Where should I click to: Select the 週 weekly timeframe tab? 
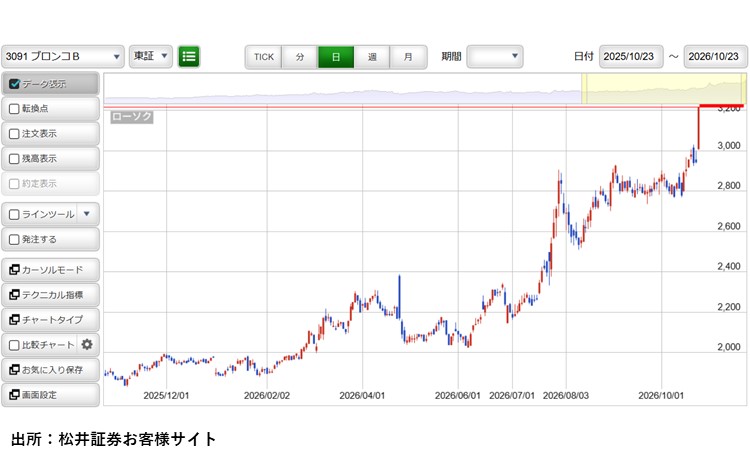(372, 57)
